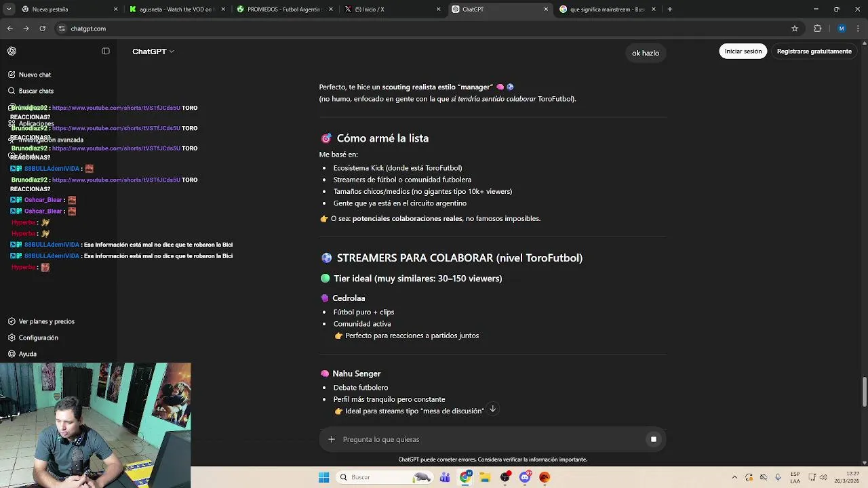Open OBS Studio from the taskbar
The width and height of the screenshot is (868, 488).
pyautogui.click(x=505, y=477)
